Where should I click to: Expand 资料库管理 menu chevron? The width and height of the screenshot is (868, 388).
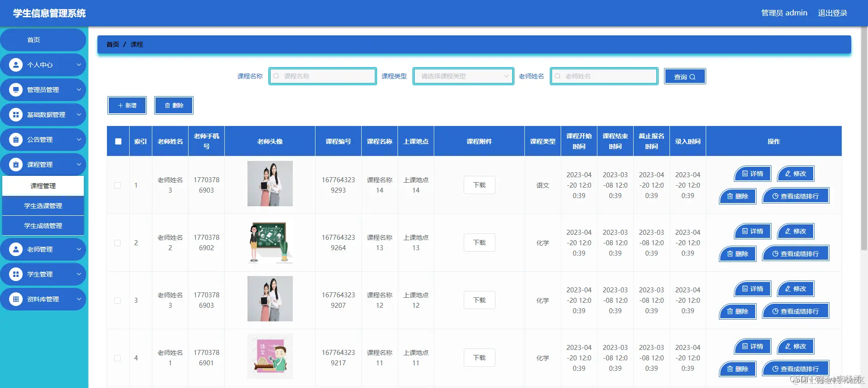pyautogui.click(x=79, y=299)
